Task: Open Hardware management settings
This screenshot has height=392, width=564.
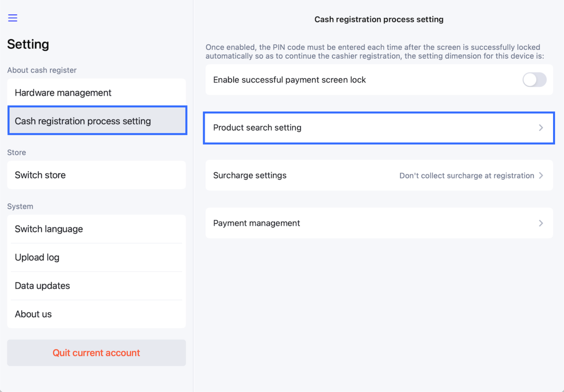Action: [x=96, y=93]
